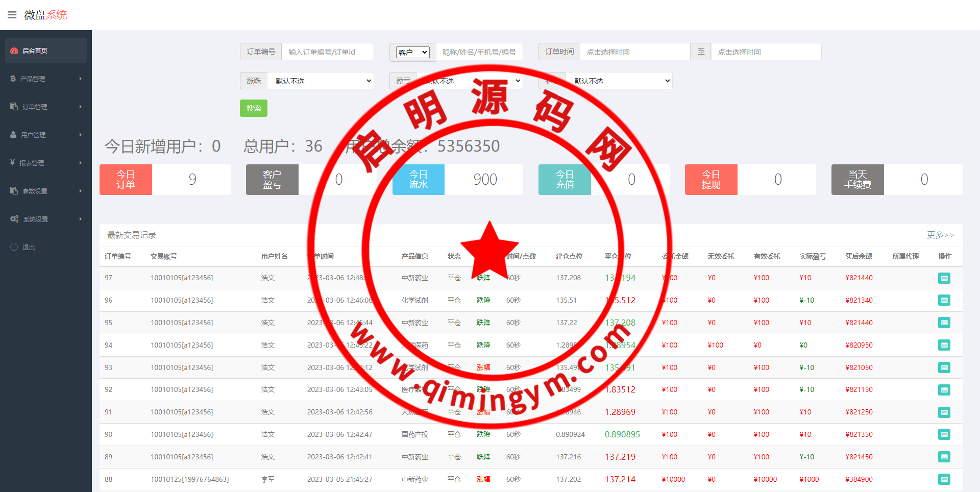The height and width of the screenshot is (492, 980).
Task: Open details icon for order 89
Action: click(944, 457)
